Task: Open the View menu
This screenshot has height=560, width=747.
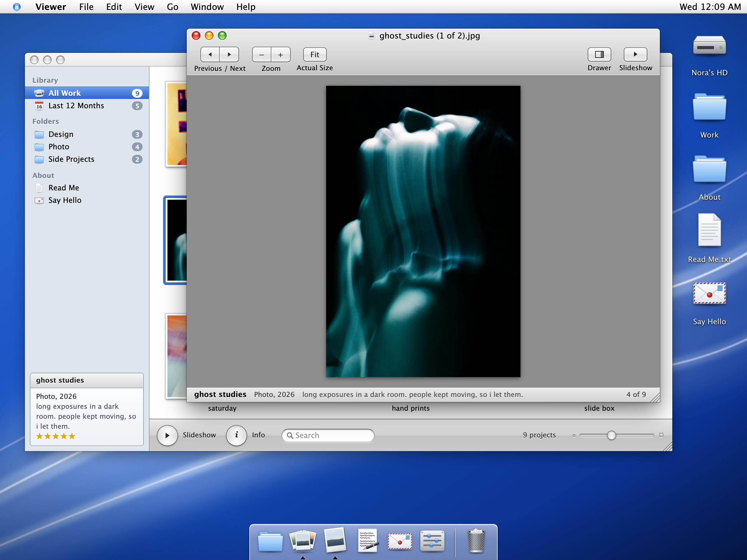Action: tap(144, 7)
